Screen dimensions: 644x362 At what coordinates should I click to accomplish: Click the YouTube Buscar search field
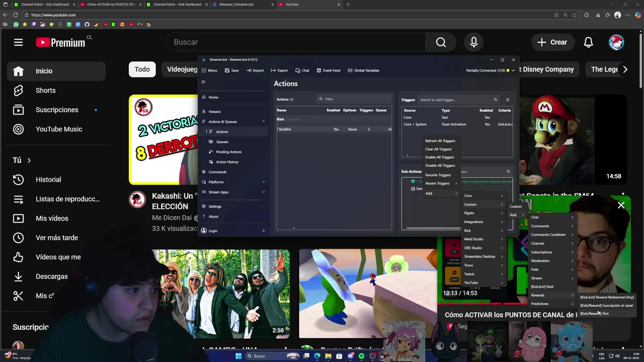296,42
